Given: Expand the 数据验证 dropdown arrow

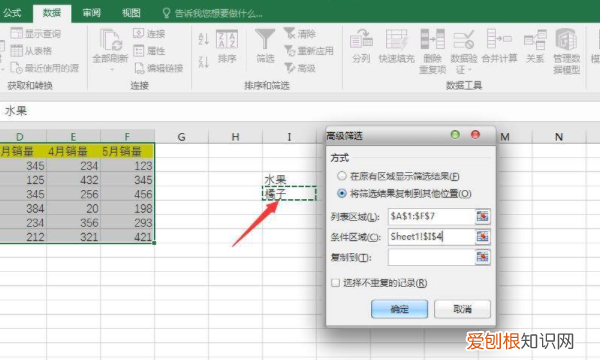Looking at the screenshot, I should pos(470,70).
